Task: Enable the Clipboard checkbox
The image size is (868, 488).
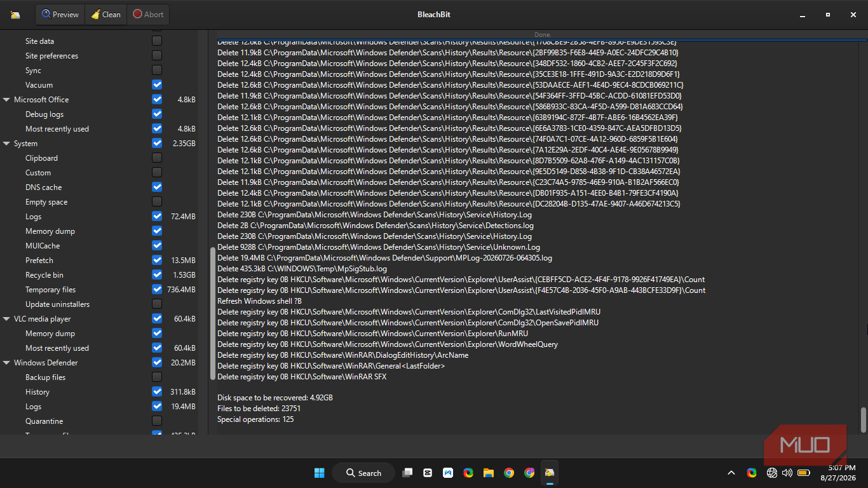Action: (x=157, y=158)
